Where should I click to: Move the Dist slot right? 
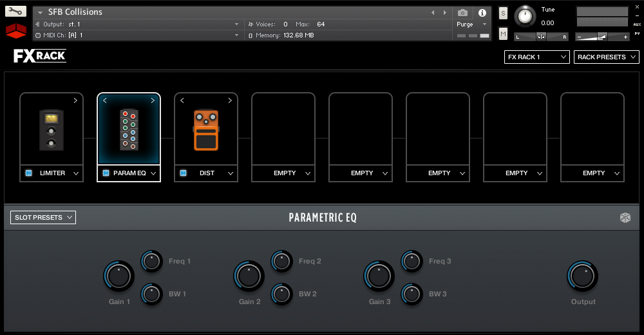tap(230, 100)
